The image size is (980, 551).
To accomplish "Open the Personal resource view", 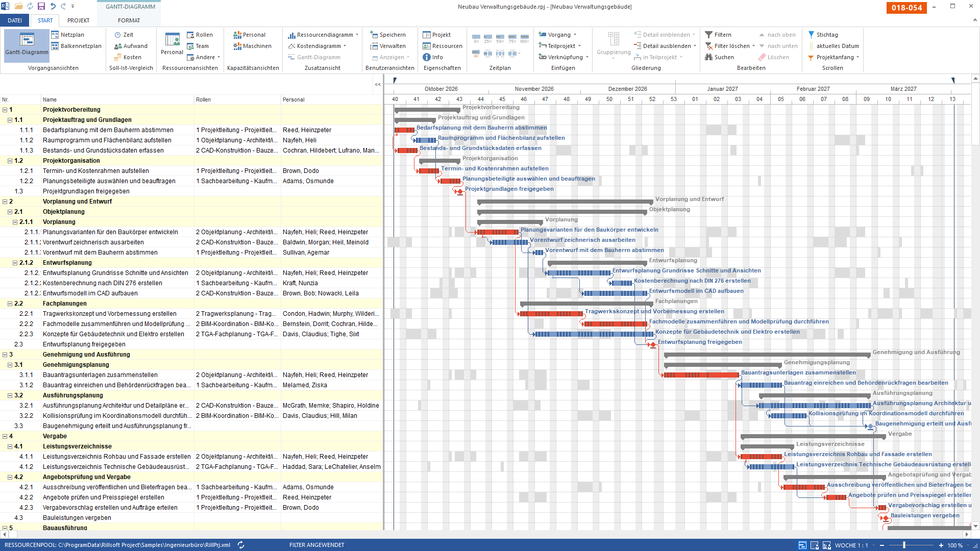I will click(172, 44).
